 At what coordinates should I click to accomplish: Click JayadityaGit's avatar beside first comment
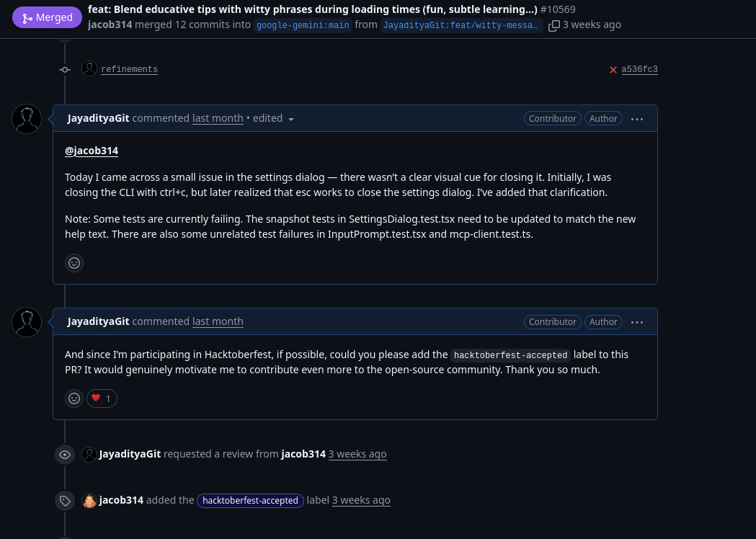point(27,119)
